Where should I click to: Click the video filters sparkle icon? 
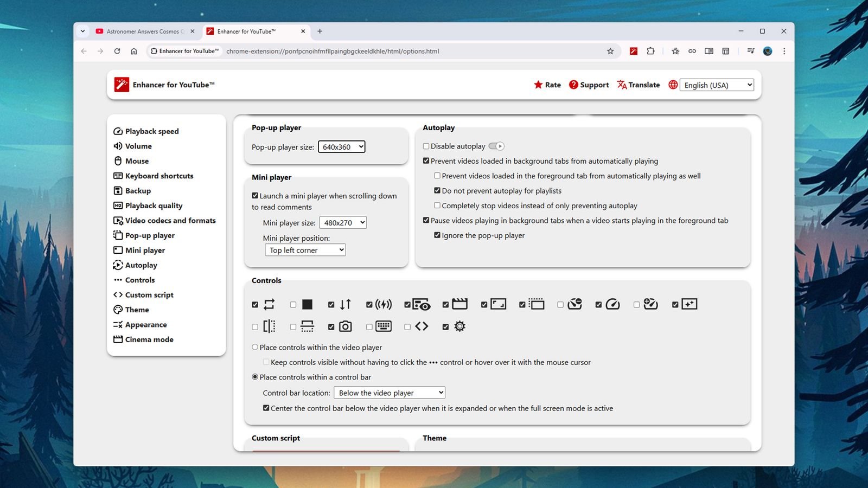(690, 304)
